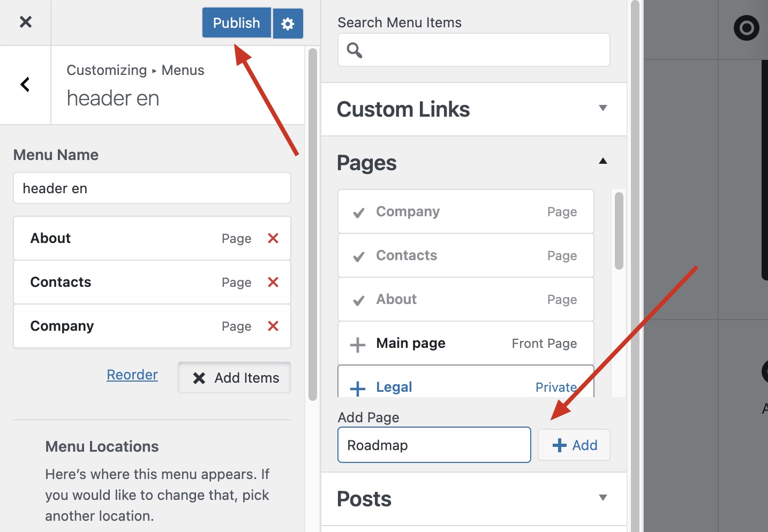
Task: Expand the Custom Links section
Action: point(603,109)
